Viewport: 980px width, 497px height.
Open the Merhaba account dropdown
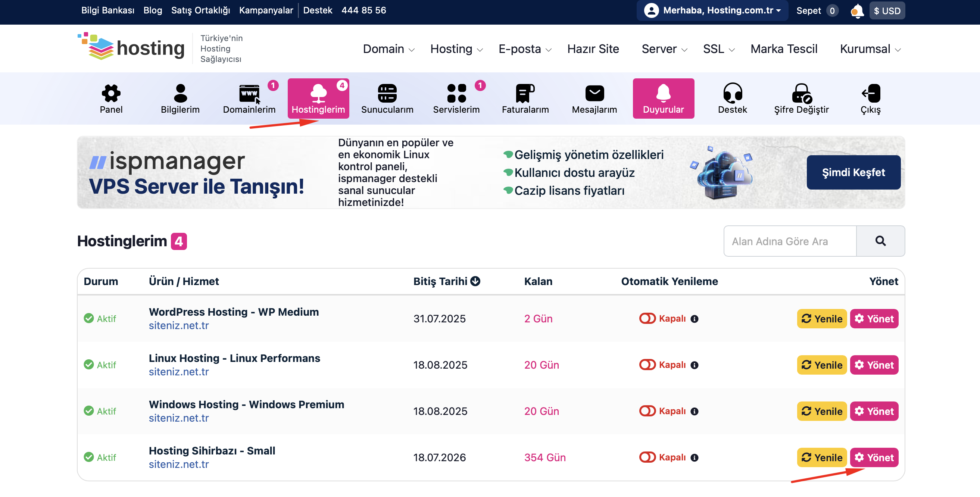pos(712,11)
